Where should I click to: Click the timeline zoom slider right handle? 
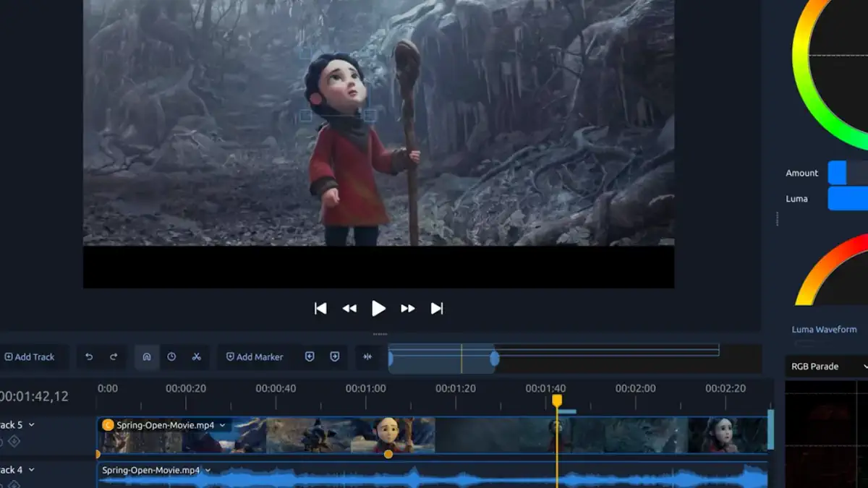[495, 359]
